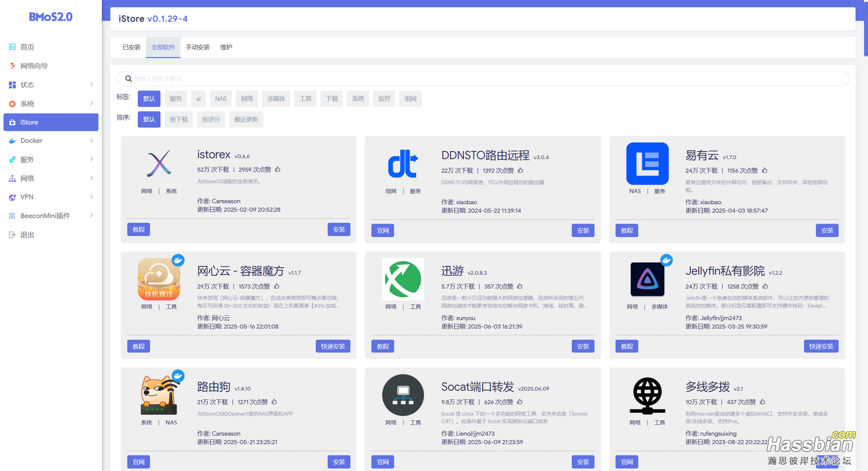868x471 pixels.
Task: Click the 首页 home icon in sidebar
Action: pos(12,47)
